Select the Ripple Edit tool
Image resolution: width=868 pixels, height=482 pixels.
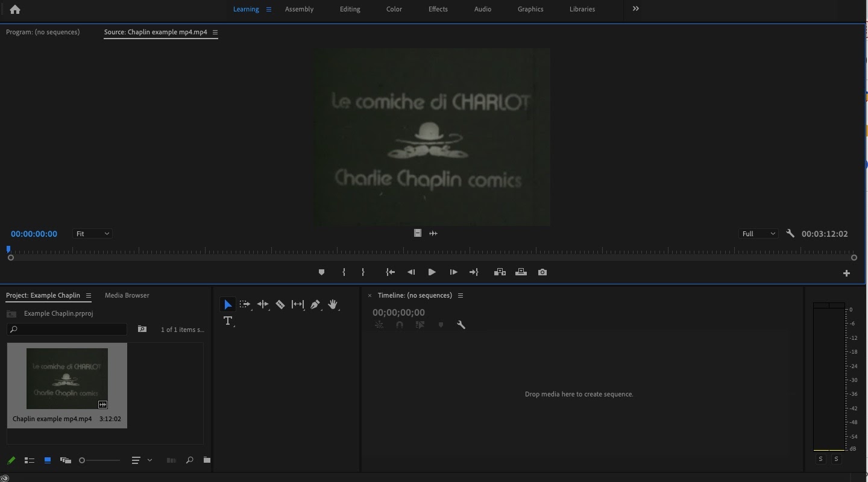[263, 305]
